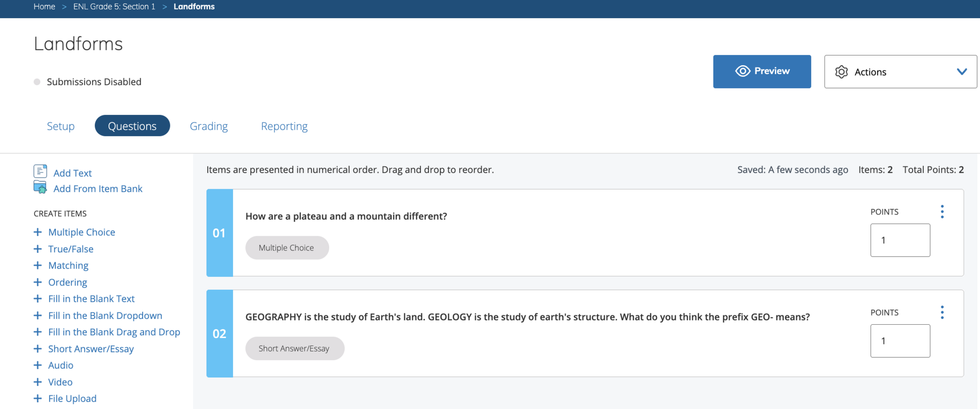Screen dimensions: 980x409
Task: Click the points field for question 02
Action: 900,341
